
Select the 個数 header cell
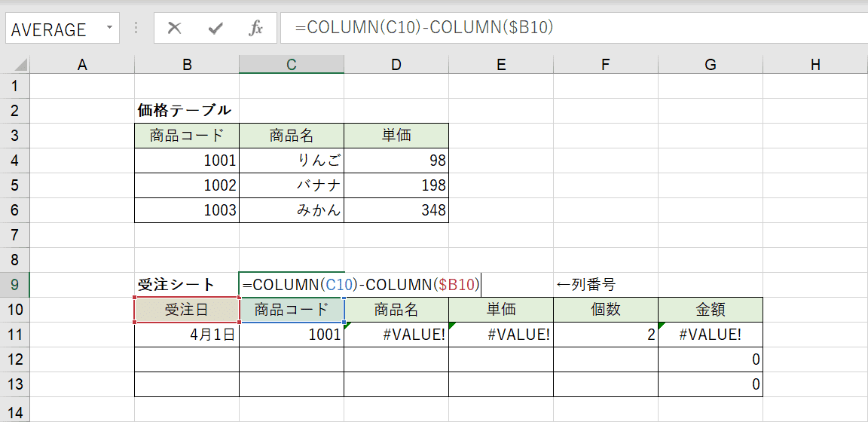click(x=605, y=310)
